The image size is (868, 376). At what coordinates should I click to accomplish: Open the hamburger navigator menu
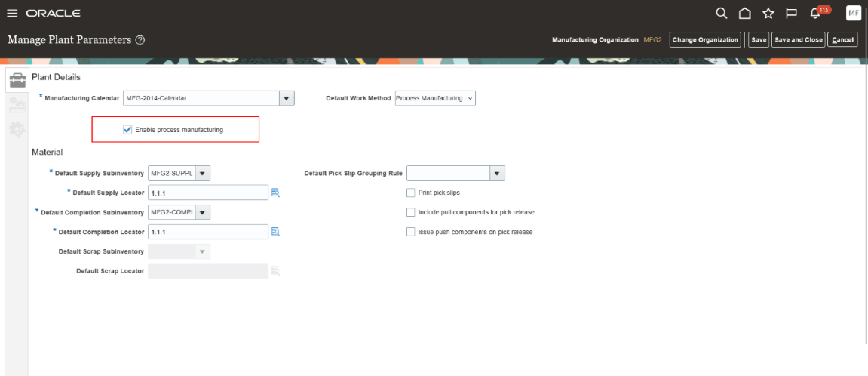coord(12,13)
